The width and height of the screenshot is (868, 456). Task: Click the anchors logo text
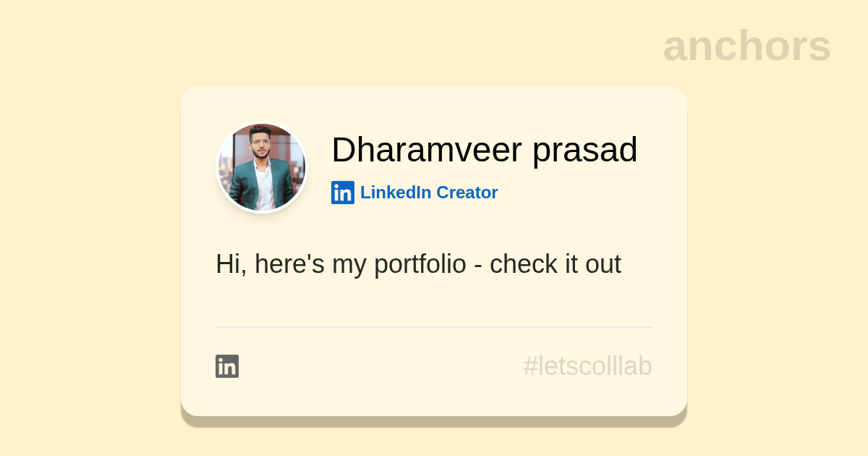[x=746, y=46]
